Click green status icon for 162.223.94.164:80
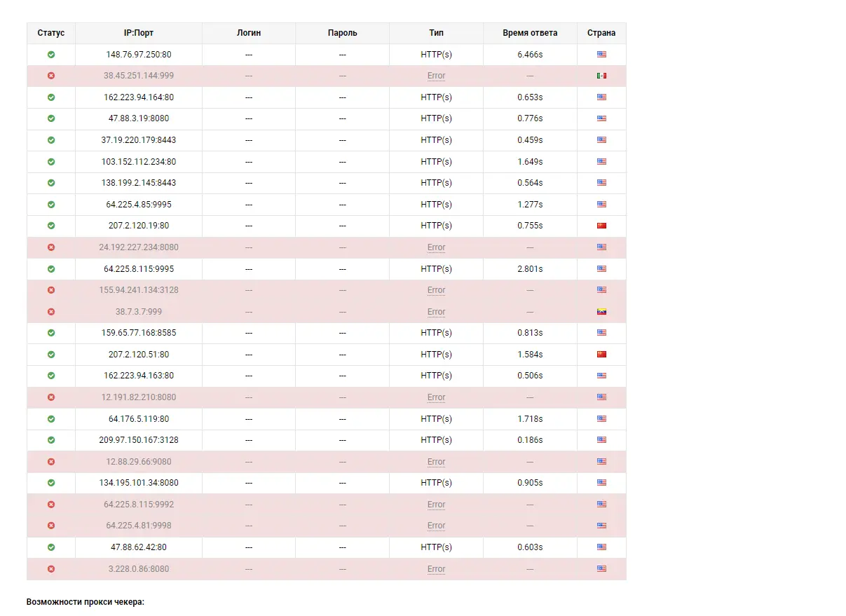 (x=51, y=97)
